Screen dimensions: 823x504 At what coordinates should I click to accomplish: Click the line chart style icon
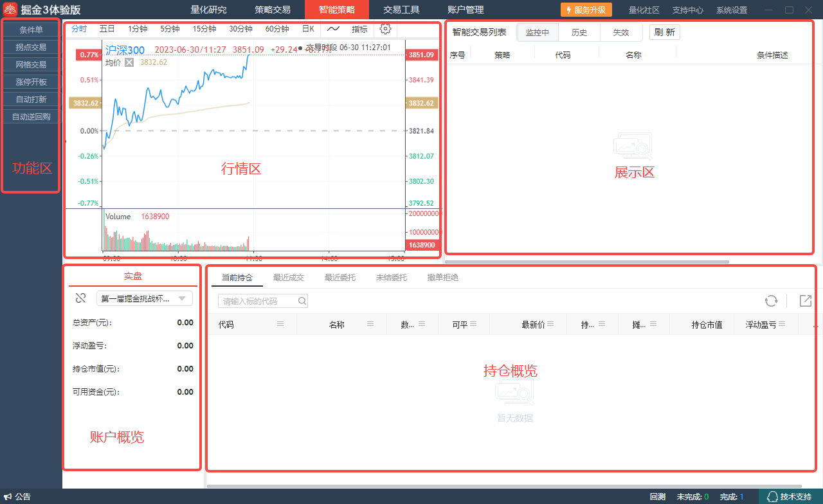coord(333,29)
